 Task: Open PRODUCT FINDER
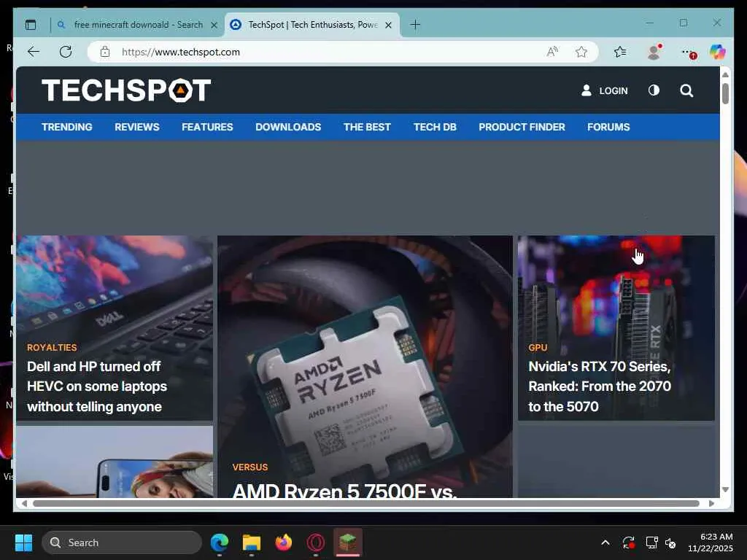click(x=522, y=127)
